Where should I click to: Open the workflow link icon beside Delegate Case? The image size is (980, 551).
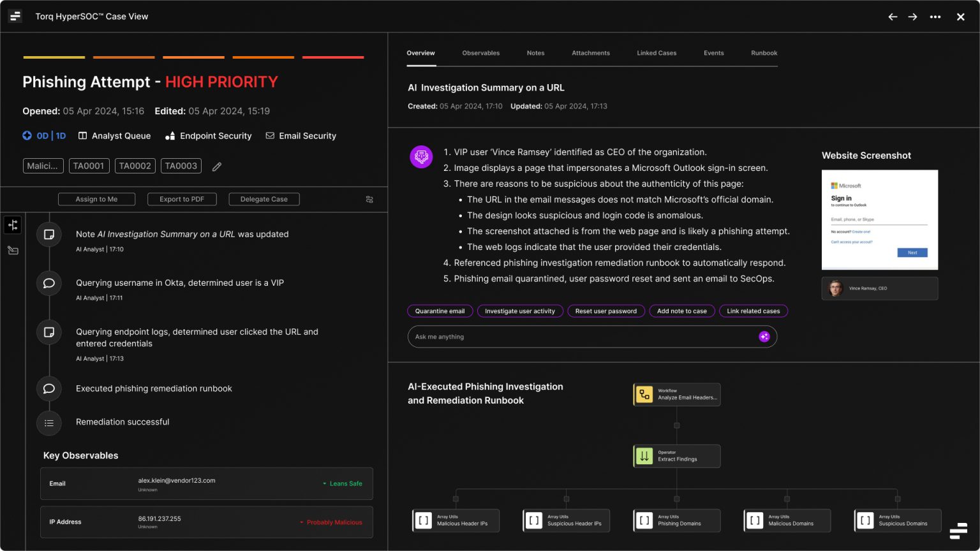(369, 199)
